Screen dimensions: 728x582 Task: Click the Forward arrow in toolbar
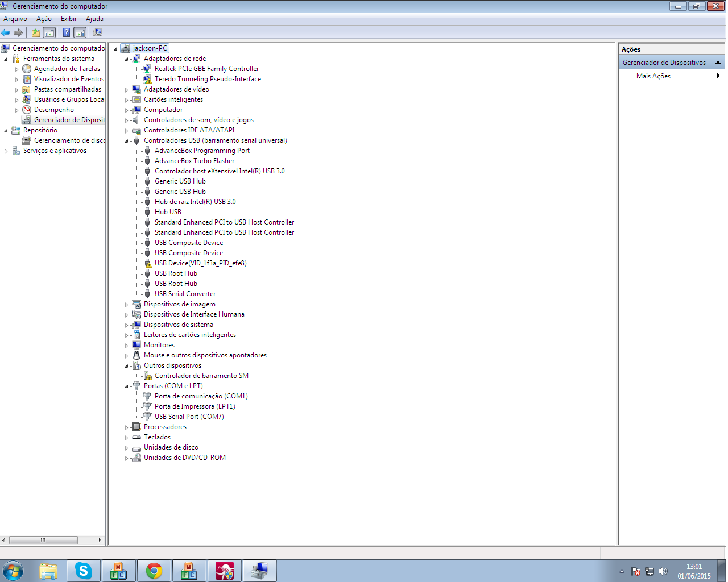coord(18,32)
